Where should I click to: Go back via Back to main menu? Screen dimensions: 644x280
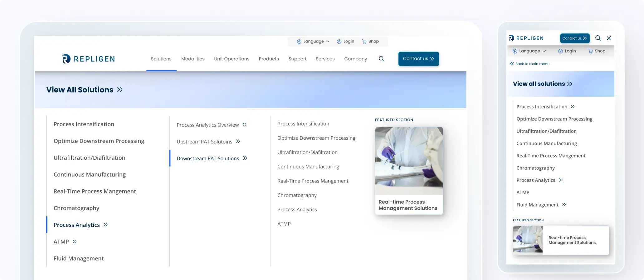(530, 64)
